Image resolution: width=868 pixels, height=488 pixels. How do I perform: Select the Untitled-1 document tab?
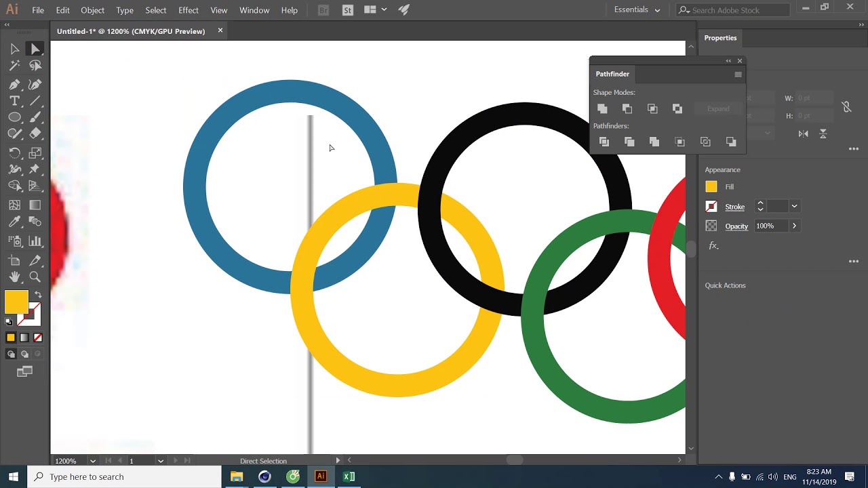coord(131,31)
